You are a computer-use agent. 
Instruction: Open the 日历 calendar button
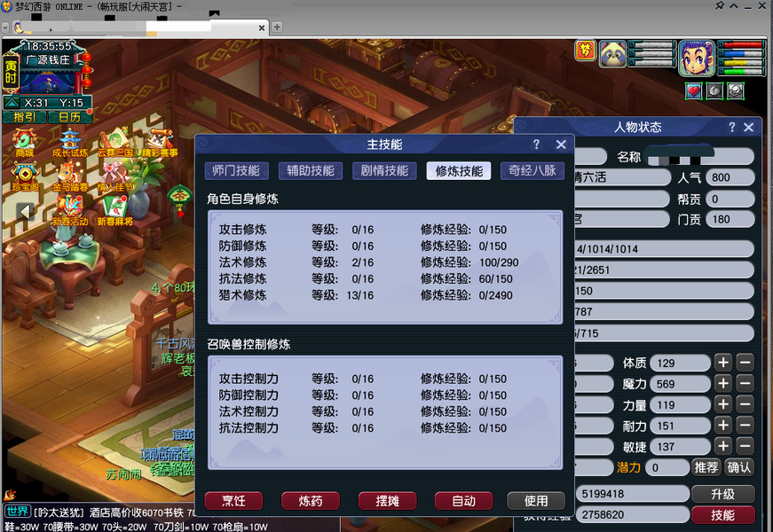pos(69,117)
